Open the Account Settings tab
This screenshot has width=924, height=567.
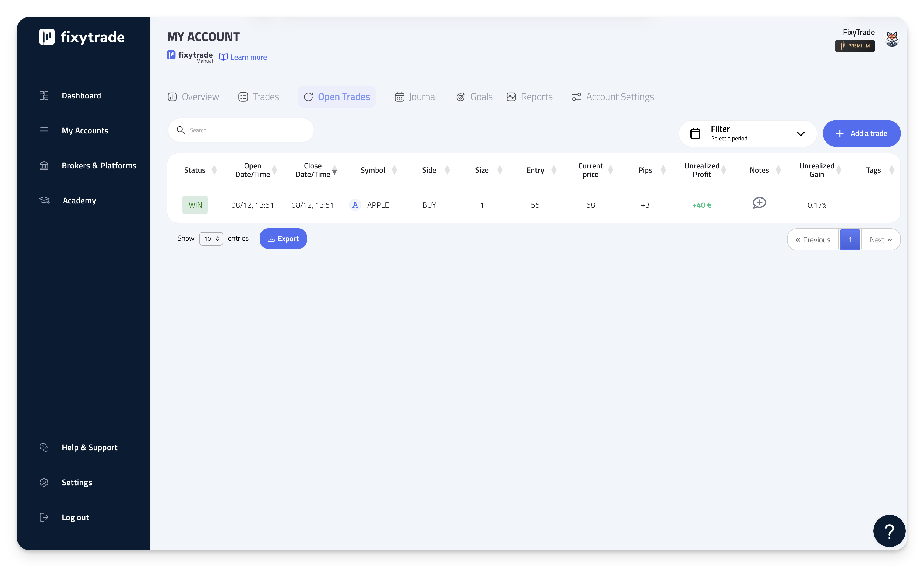[613, 97]
